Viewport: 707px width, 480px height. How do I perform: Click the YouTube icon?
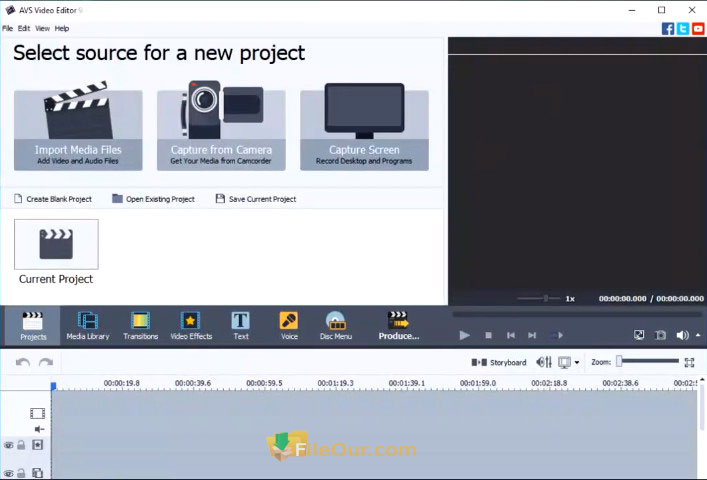coord(698,29)
